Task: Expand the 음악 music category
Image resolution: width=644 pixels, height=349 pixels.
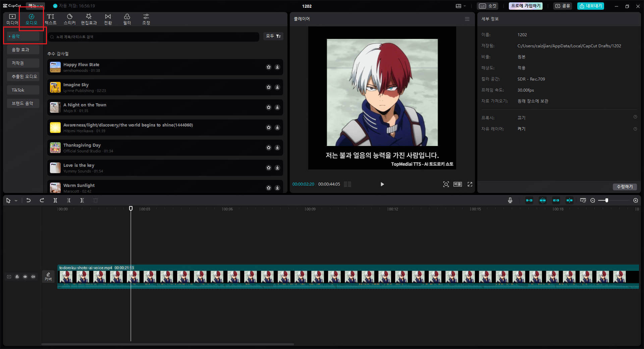Action: 23,36
